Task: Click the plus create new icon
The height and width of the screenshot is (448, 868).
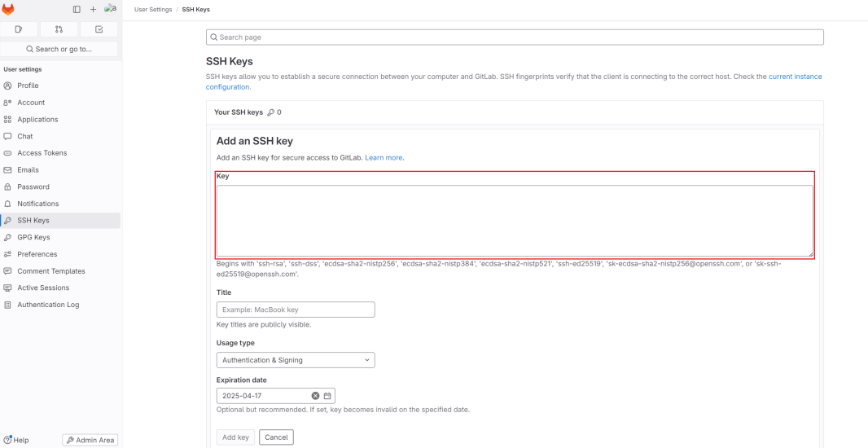Action: 93,10
